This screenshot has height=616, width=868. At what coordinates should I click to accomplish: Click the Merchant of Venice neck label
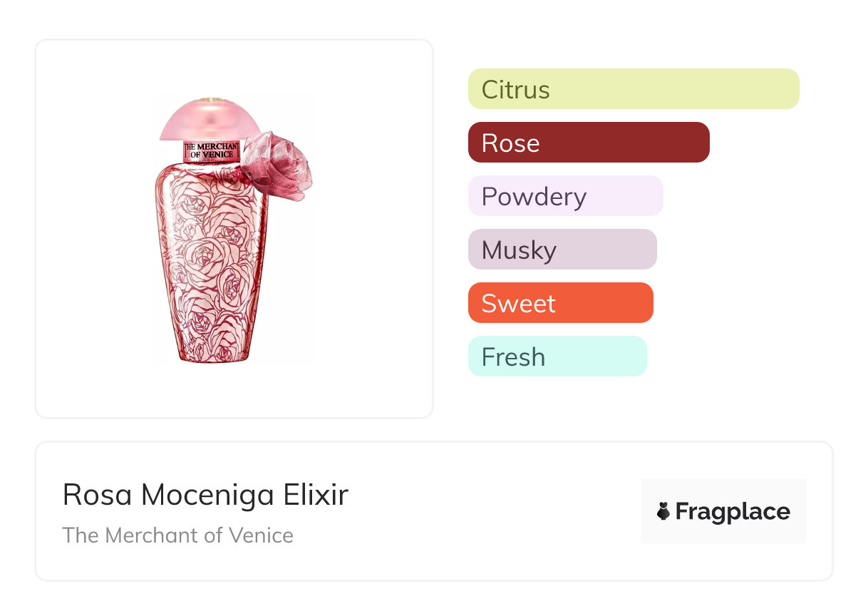tap(212, 150)
